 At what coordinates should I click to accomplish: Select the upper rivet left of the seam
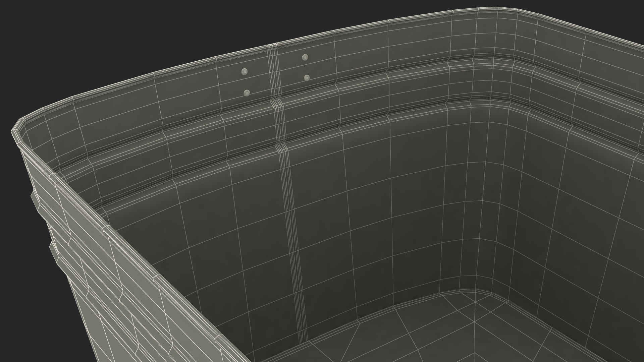244,71
